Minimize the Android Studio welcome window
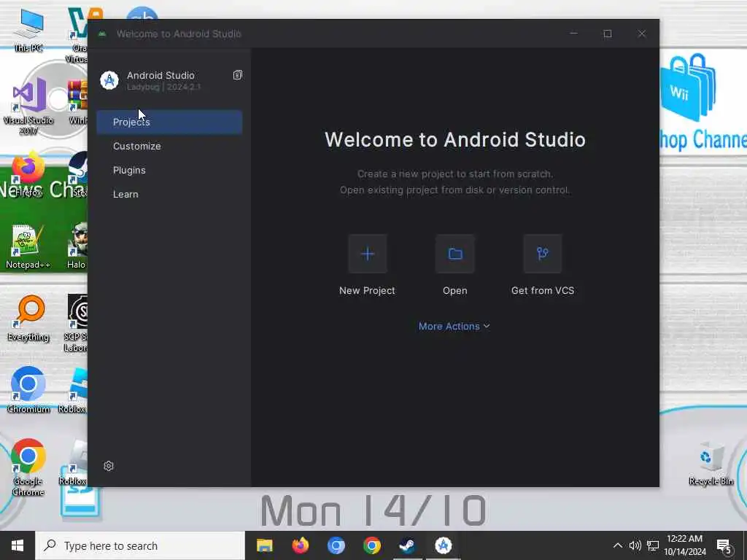This screenshot has width=747, height=560. click(573, 34)
